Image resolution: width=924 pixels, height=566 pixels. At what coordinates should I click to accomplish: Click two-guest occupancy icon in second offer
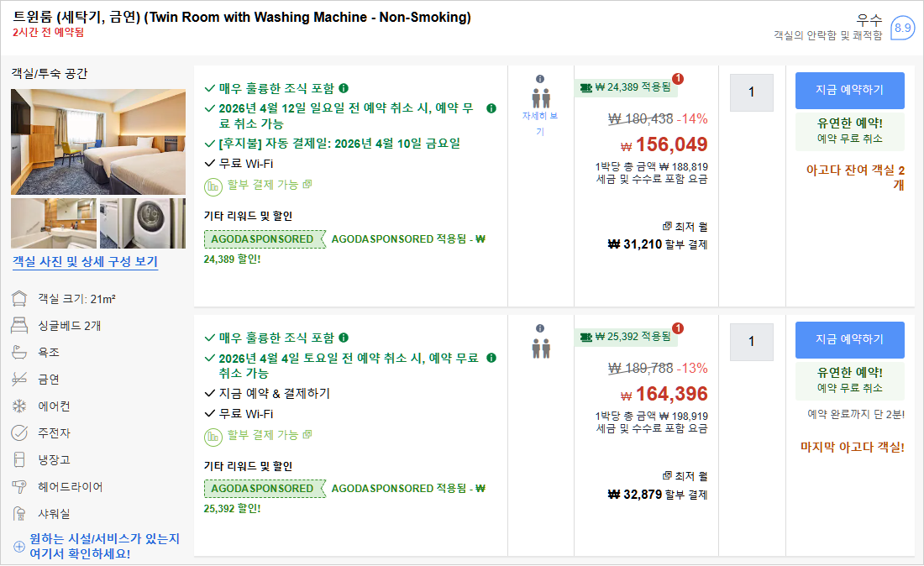click(540, 348)
